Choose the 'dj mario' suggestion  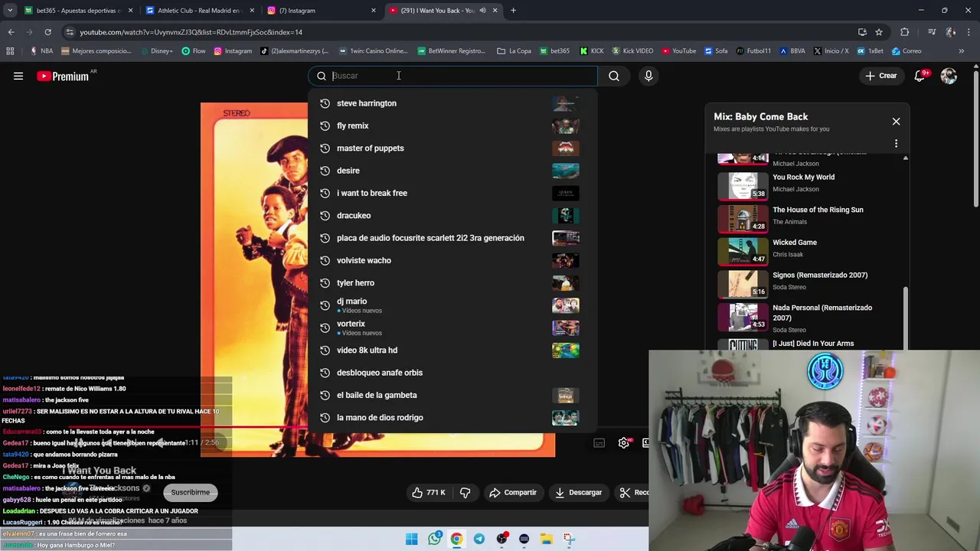pos(452,305)
